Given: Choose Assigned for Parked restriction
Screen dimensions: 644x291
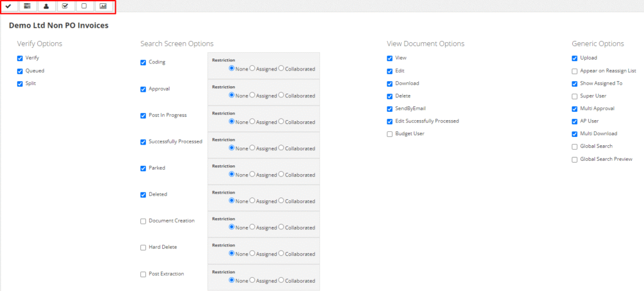Looking at the screenshot, I should pos(252,174).
